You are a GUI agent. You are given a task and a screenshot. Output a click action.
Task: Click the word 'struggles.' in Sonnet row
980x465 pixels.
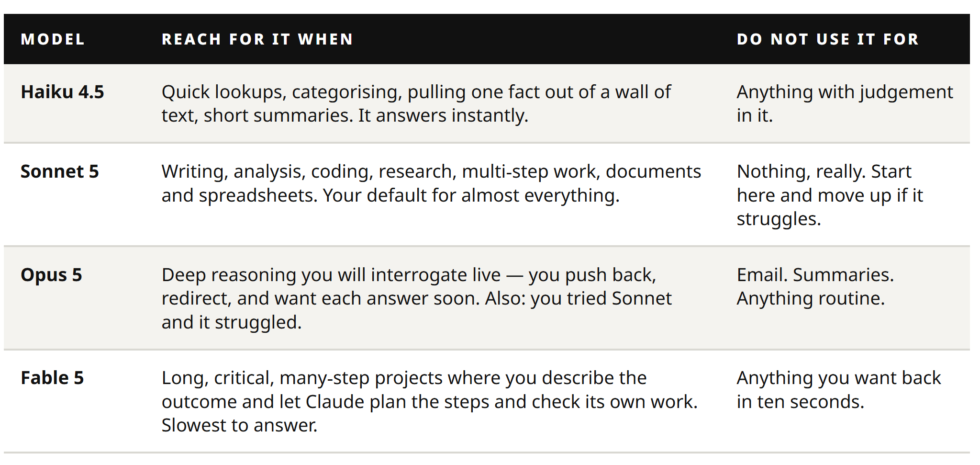779,219
